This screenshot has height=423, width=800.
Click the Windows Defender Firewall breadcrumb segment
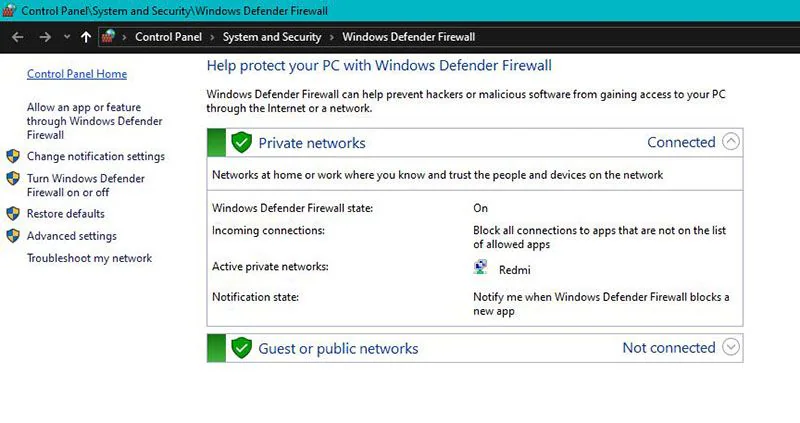(x=408, y=37)
